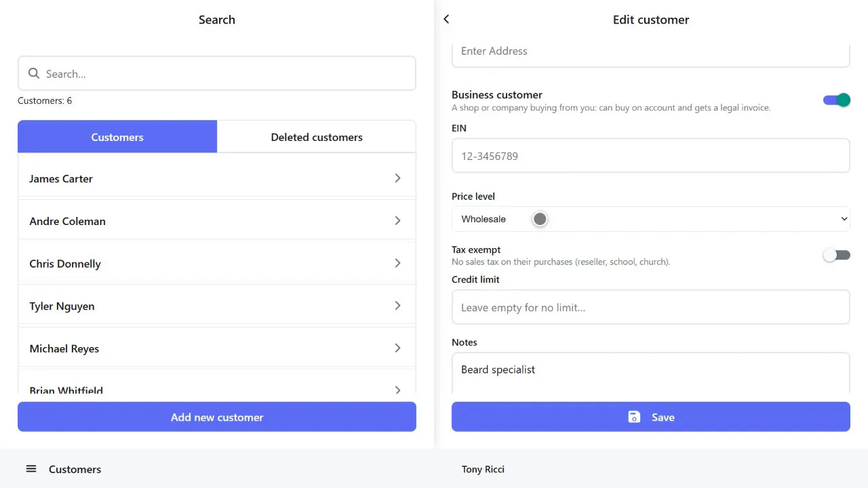
Task: Open Chris Donnelly using the row chevron
Action: tap(397, 263)
